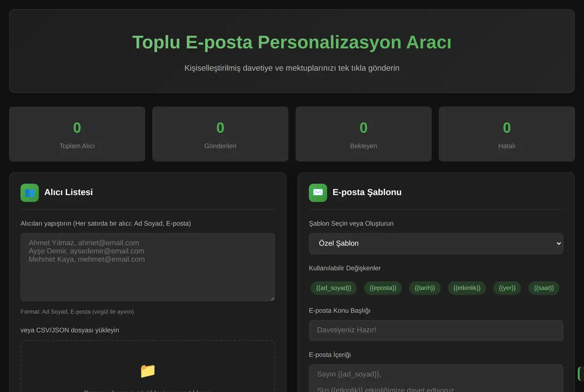Click the Hatalı stat card
Image resolution: width=584 pixels, height=392 pixels.
[507, 134]
